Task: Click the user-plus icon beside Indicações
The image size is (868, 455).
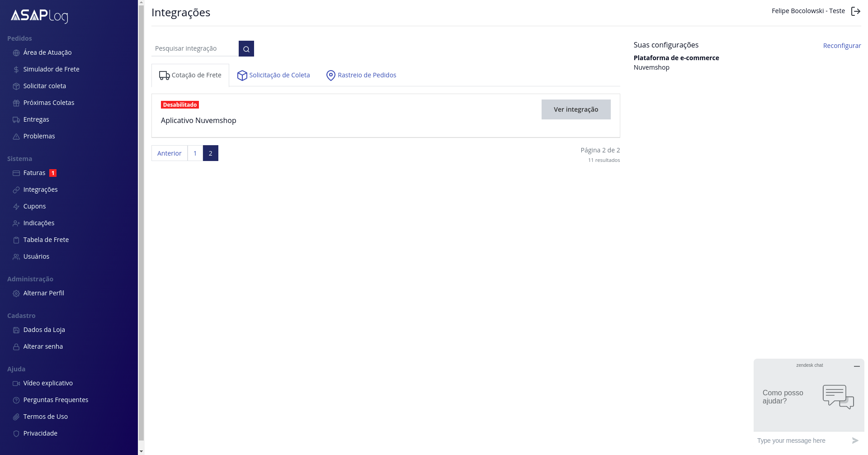Action: pyautogui.click(x=16, y=223)
